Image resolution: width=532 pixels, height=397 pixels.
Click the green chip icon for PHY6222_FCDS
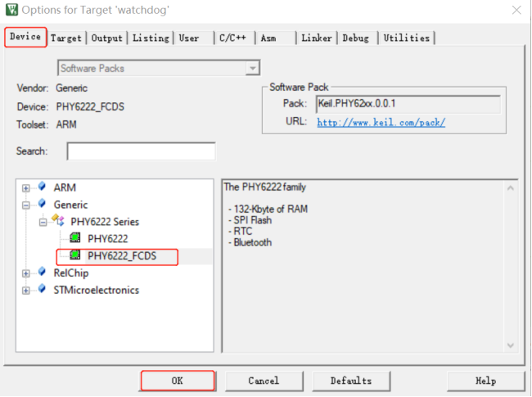point(75,255)
